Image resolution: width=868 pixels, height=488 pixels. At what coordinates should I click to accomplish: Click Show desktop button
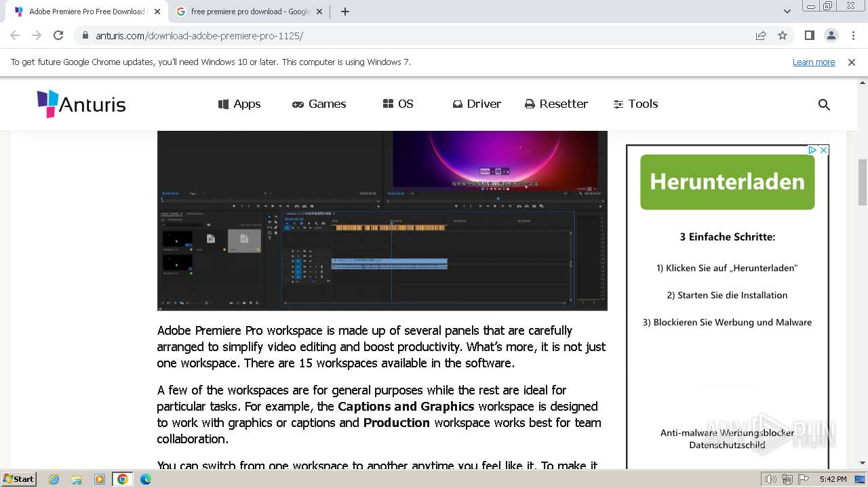pos(861,479)
